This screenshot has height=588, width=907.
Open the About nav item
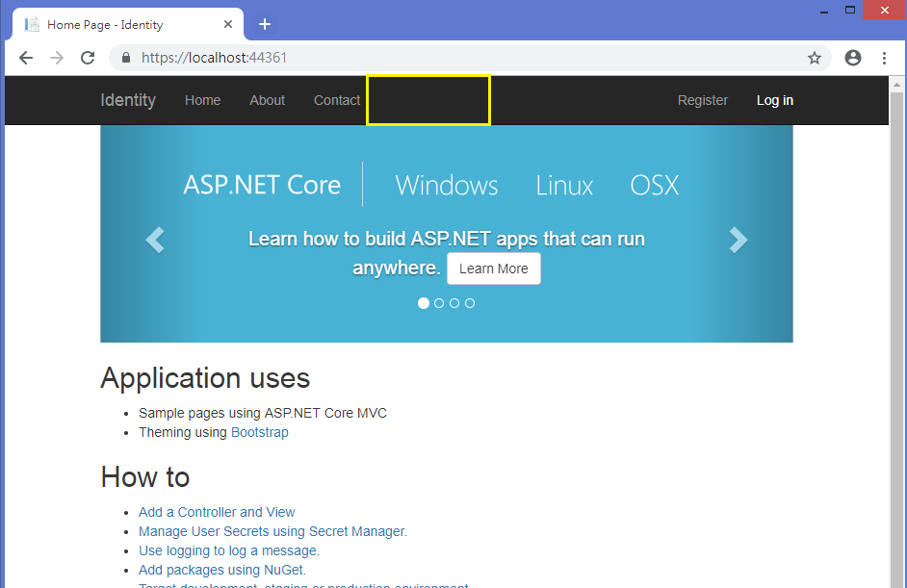[x=268, y=100]
